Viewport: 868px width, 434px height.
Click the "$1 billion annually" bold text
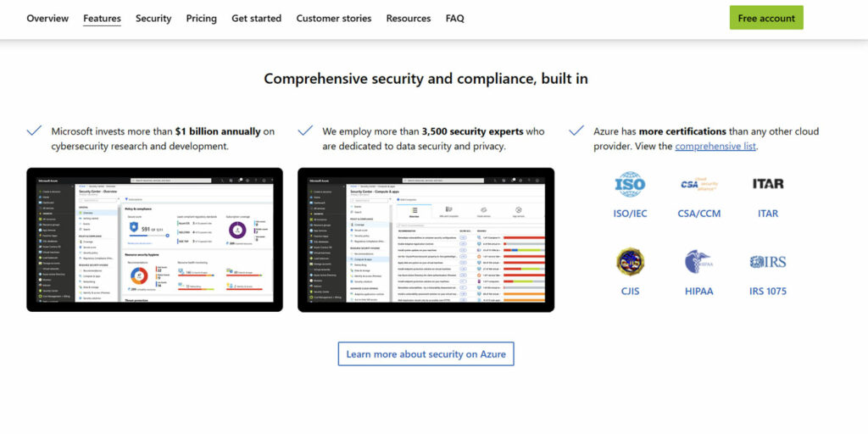218,131
